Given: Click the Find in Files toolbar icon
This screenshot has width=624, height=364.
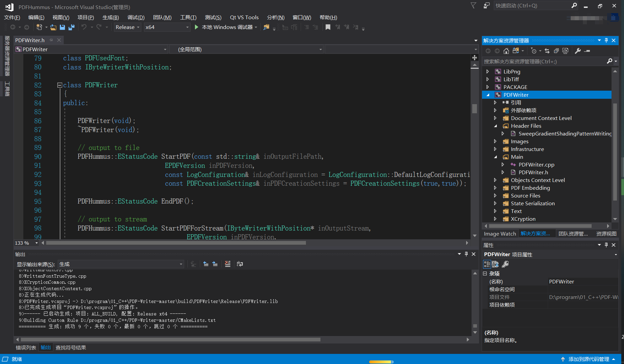Looking at the screenshot, I should pyautogui.click(x=266, y=27).
